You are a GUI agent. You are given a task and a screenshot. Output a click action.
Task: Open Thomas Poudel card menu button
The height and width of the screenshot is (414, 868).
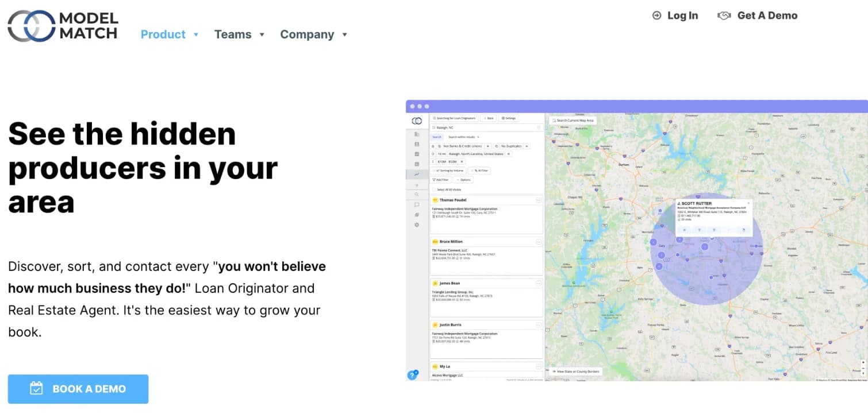(x=539, y=200)
